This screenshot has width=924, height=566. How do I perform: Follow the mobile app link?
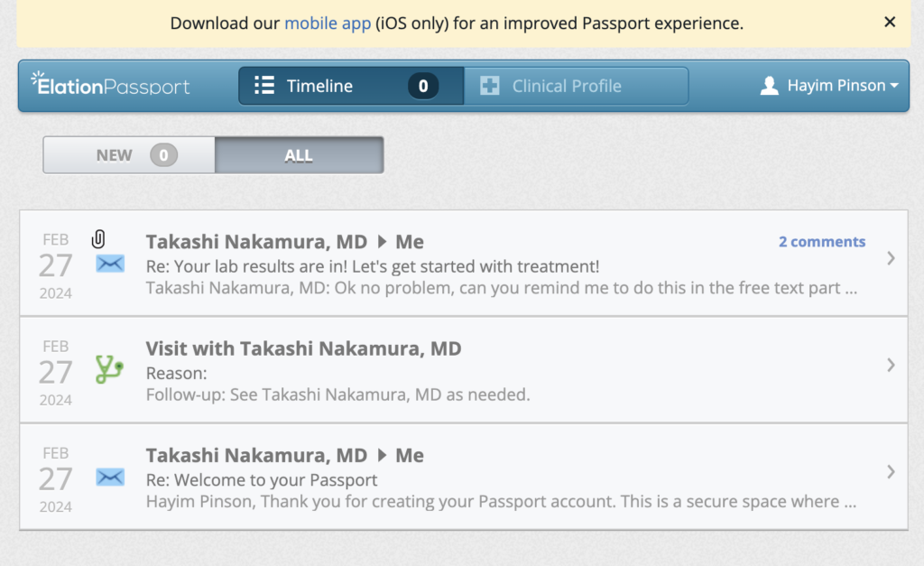[328, 23]
